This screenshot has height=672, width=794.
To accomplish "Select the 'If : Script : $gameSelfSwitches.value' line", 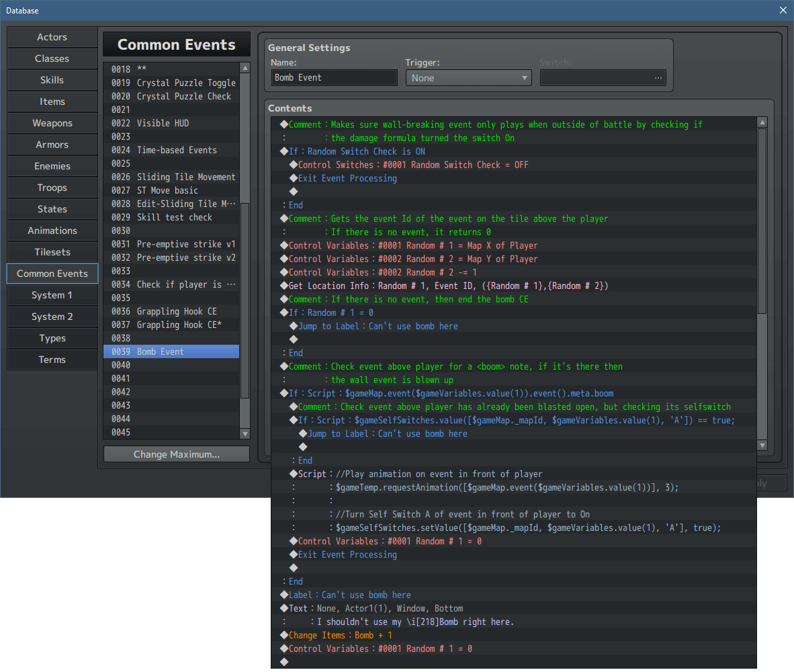I will pyautogui.click(x=514, y=420).
